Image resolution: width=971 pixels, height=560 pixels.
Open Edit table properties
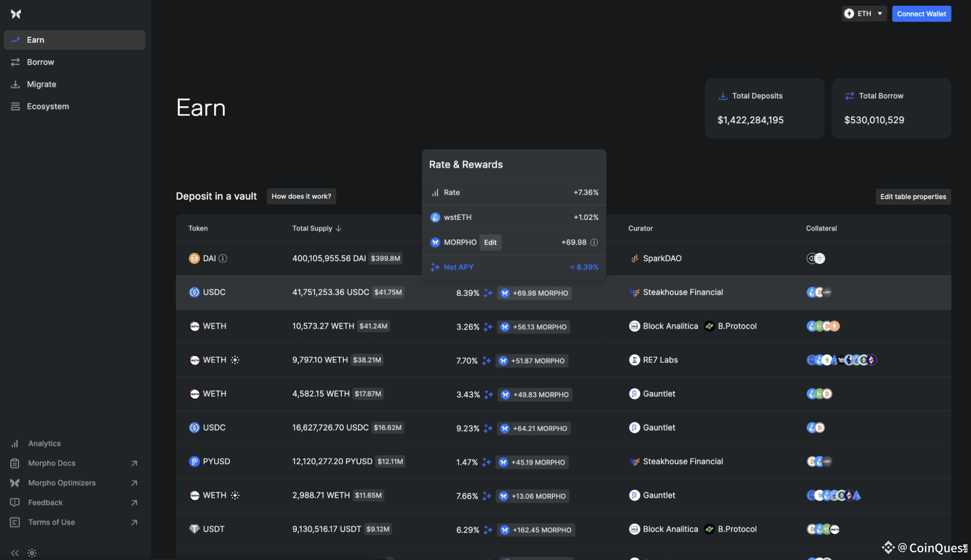[x=913, y=197]
